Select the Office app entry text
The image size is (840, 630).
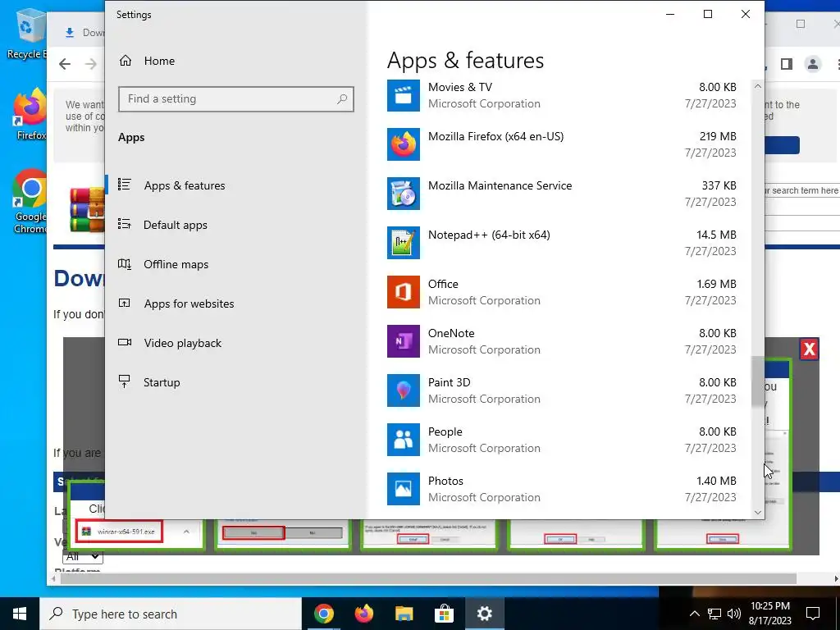pyautogui.click(x=443, y=284)
